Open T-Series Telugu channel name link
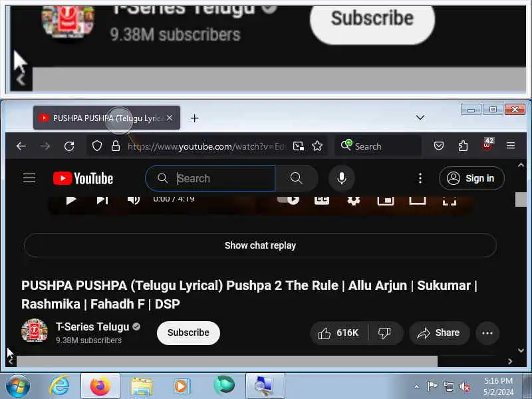The width and height of the screenshot is (532, 399). click(92, 327)
